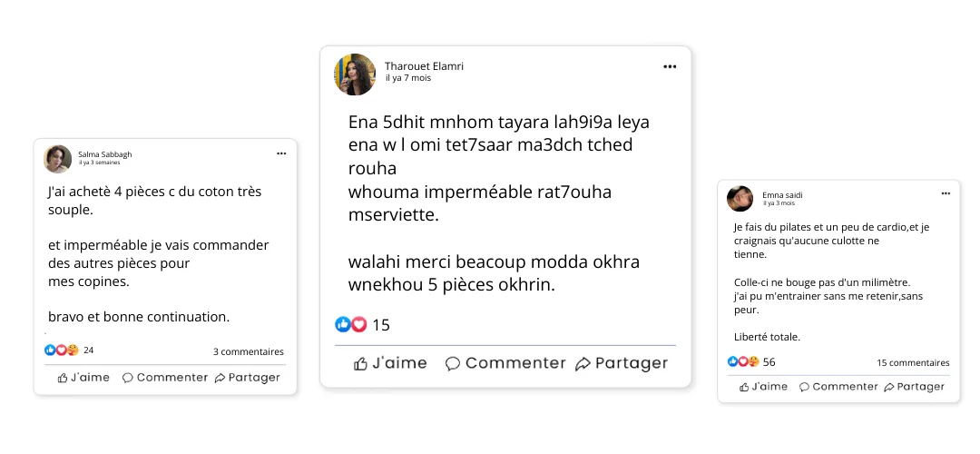Viewport: 980px width, 454px height.
Task: Click Salma Sabbagh's profile picture
Action: [58, 159]
